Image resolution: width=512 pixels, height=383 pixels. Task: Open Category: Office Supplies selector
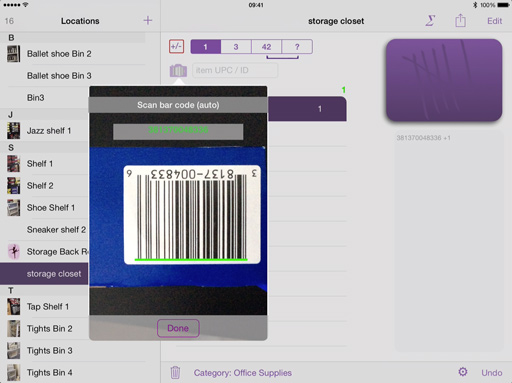click(243, 373)
